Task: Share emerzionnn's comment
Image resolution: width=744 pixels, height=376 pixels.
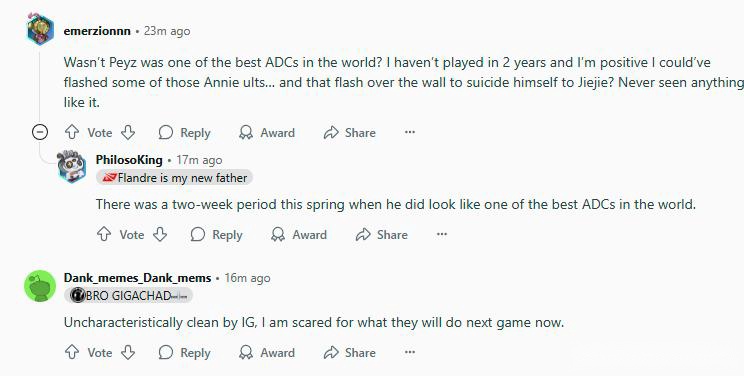Action: [350, 132]
